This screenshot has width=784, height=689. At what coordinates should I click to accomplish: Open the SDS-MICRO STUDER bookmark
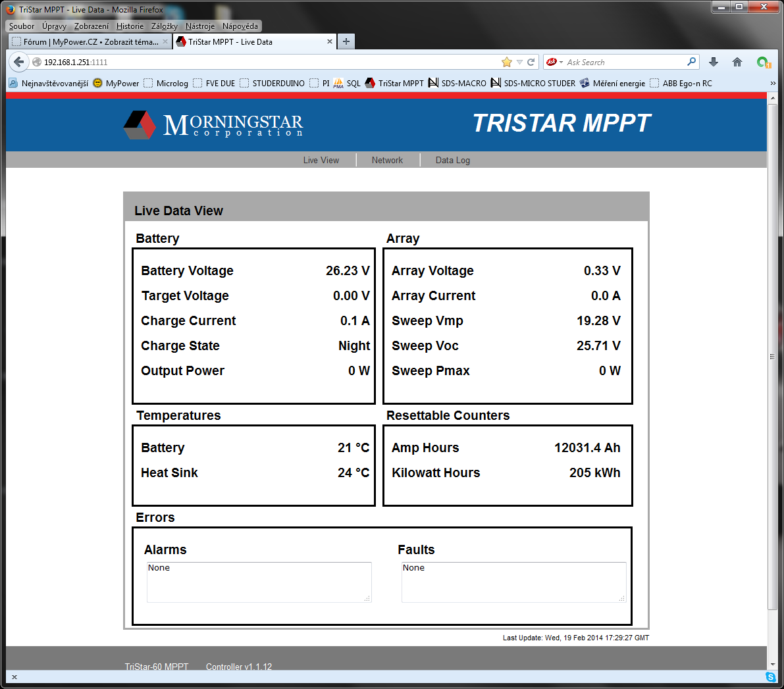tap(533, 83)
